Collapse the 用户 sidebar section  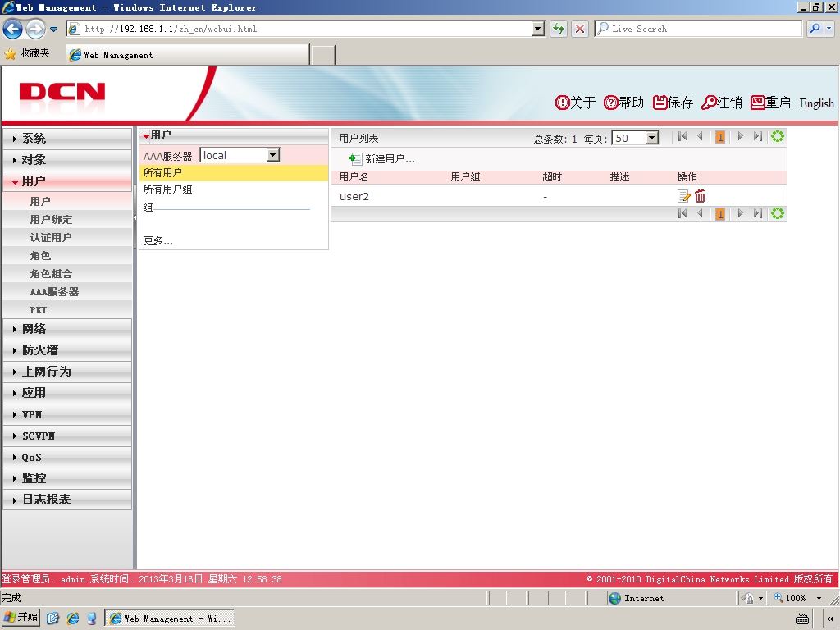point(67,181)
